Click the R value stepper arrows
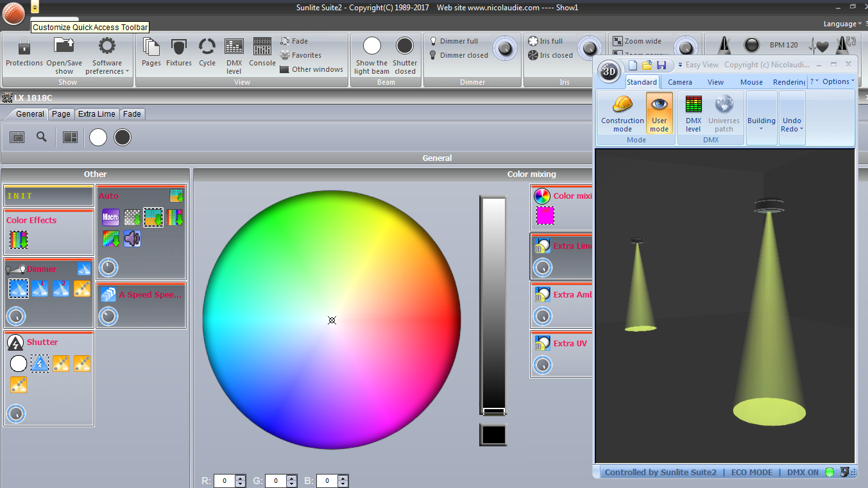The height and width of the screenshot is (488, 868). (x=241, y=481)
